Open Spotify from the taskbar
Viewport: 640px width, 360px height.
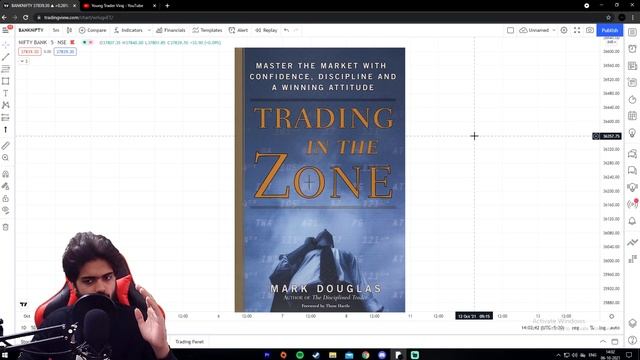pos(300,355)
